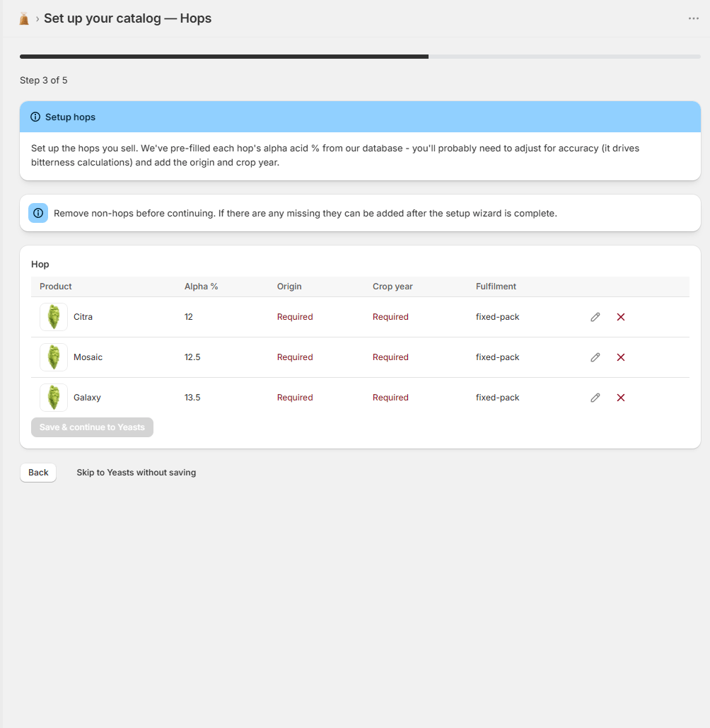Click Mosaic's alpha value 12.5

pos(192,357)
